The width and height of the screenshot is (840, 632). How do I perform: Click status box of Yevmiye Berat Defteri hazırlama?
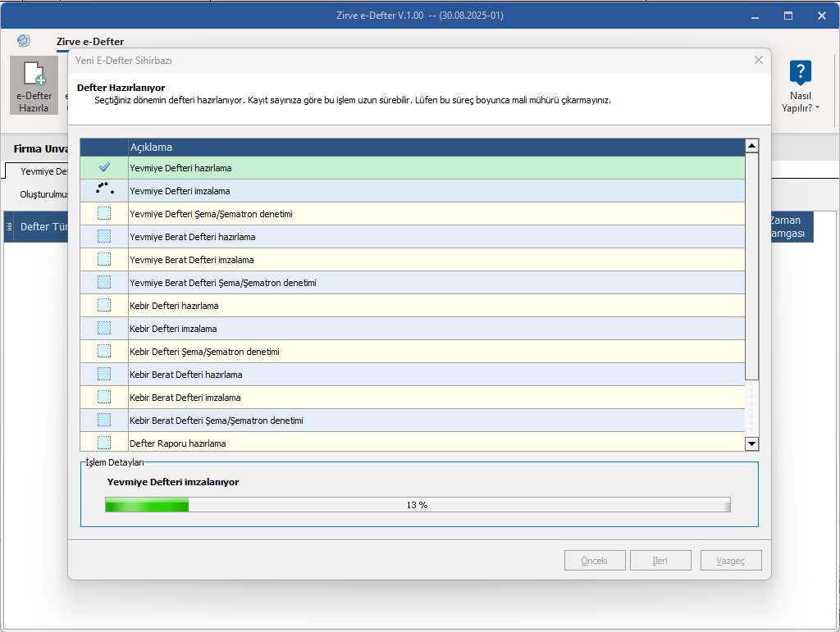pos(104,237)
